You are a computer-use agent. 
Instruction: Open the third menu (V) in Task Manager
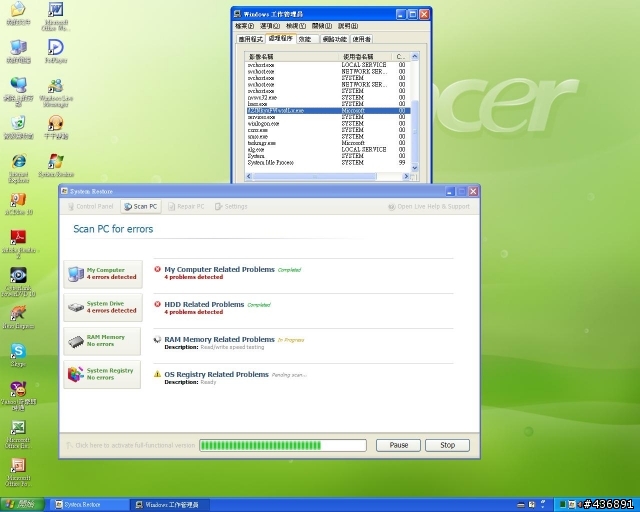296,26
